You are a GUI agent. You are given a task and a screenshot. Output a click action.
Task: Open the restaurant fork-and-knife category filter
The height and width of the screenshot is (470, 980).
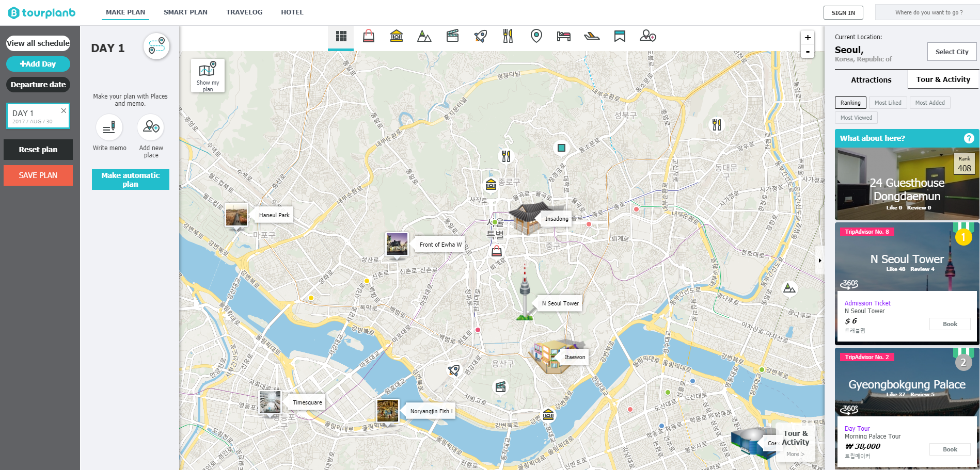tap(508, 36)
